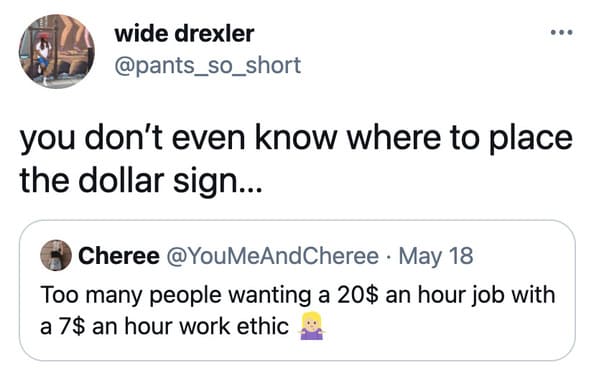Open the three-dot more options menu
This screenshot has height=373, width=599.
(562, 33)
